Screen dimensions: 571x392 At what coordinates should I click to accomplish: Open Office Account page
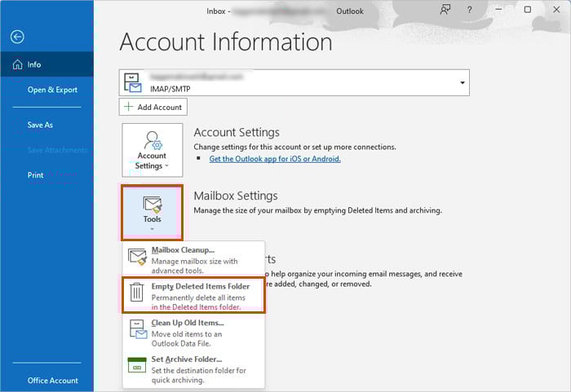click(x=52, y=381)
